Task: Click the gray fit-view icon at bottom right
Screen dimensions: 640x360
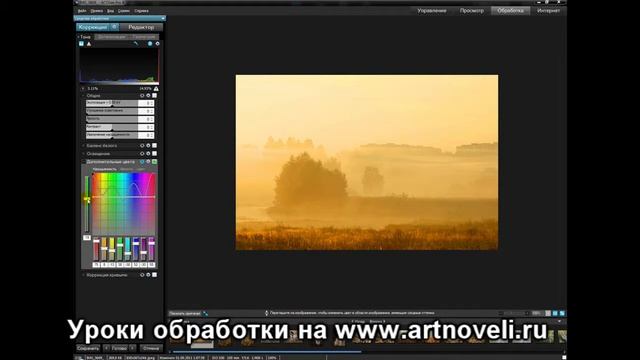Action: [x=548, y=313]
